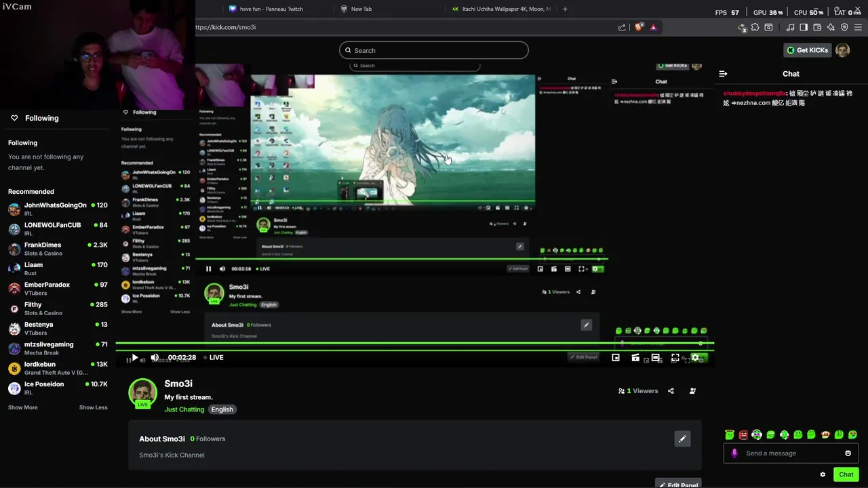The image size is (868, 488).
Task: Click the Kick search input field
Action: click(x=434, y=50)
